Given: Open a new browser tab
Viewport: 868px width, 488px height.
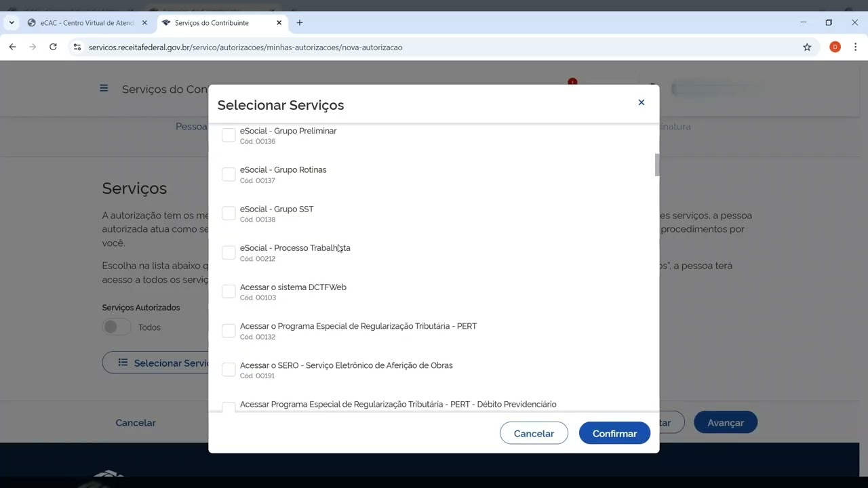Looking at the screenshot, I should (x=300, y=22).
